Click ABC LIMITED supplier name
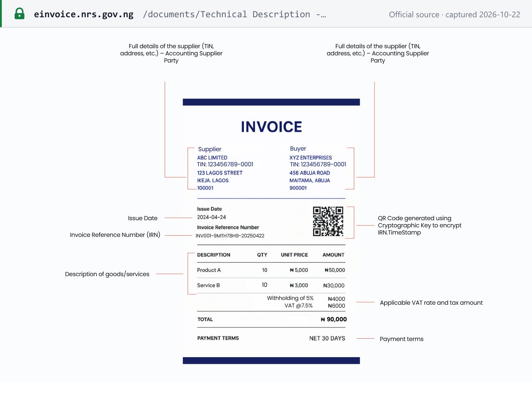The image size is (532, 416). coord(212,158)
